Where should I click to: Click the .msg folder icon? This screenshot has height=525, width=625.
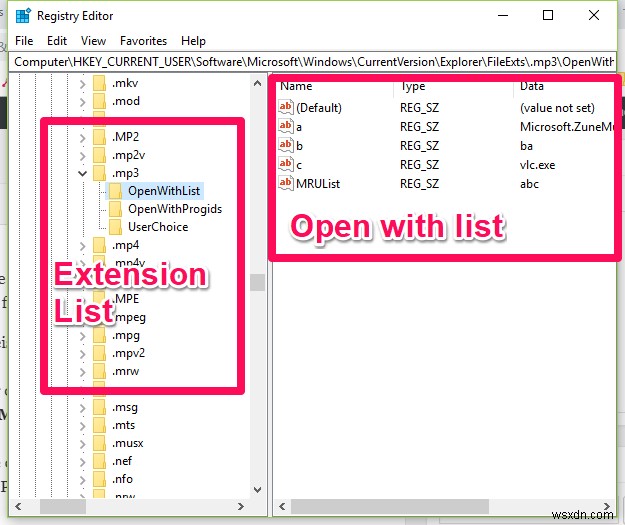pyautogui.click(x=99, y=407)
